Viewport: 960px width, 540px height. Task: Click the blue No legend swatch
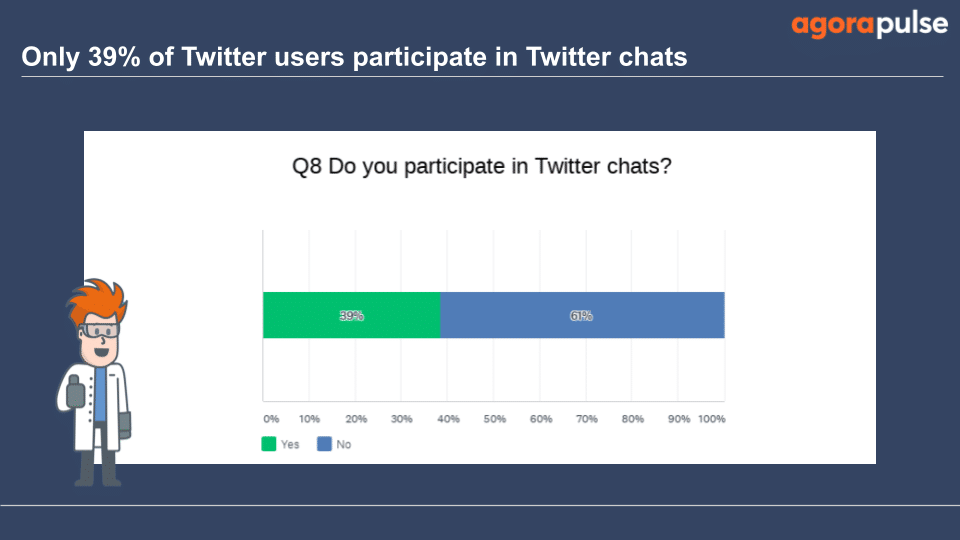[x=324, y=444]
